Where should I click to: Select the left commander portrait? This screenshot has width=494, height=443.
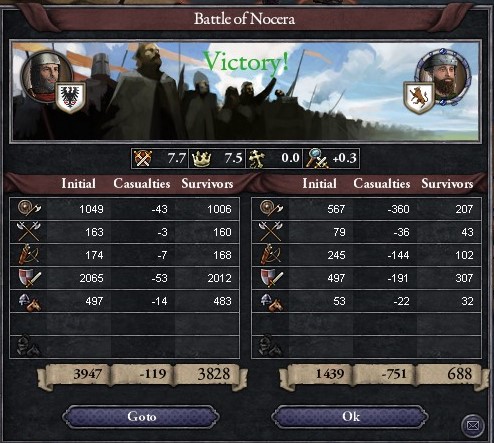tap(46, 75)
